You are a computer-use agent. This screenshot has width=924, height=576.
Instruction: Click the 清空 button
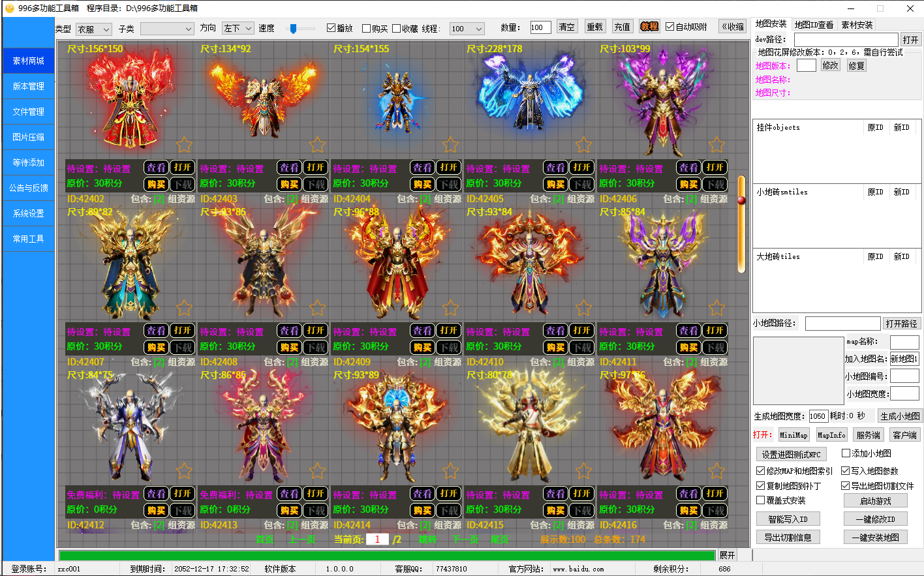[x=567, y=27]
